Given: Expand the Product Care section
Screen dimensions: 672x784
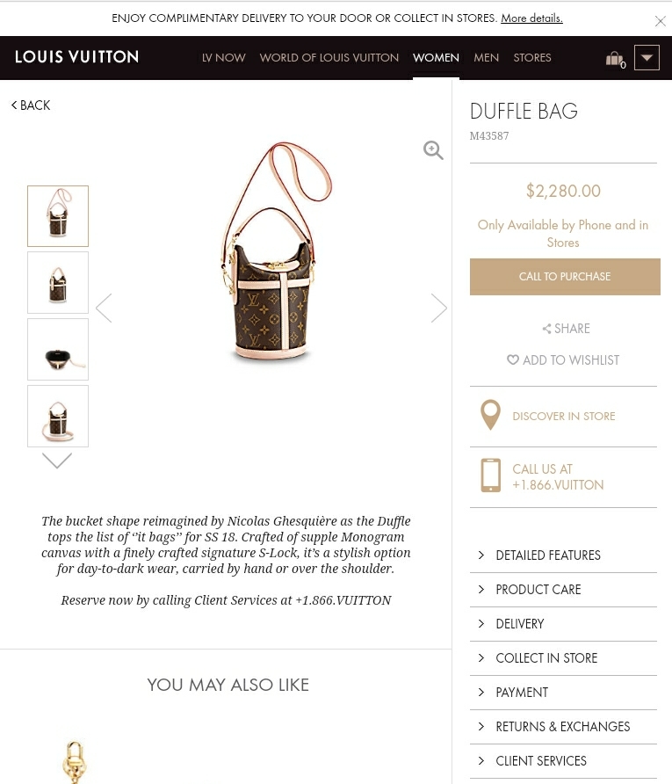Looking at the screenshot, I should [x=563, y=590].
